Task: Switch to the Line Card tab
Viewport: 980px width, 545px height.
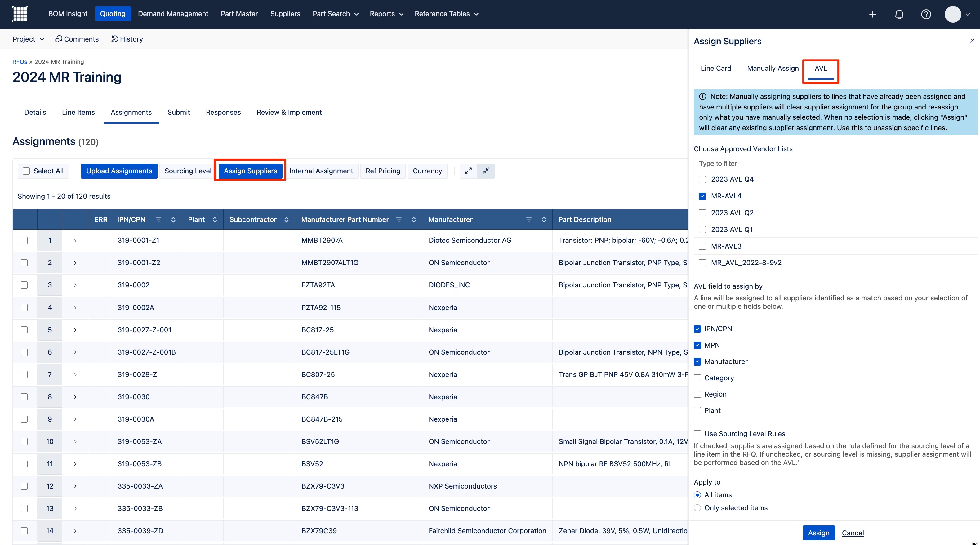Action: [715, 69]
